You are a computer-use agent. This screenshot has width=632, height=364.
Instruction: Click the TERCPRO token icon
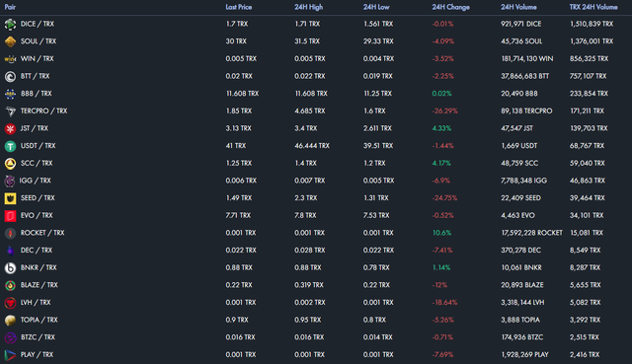click(x=10, y=111)
